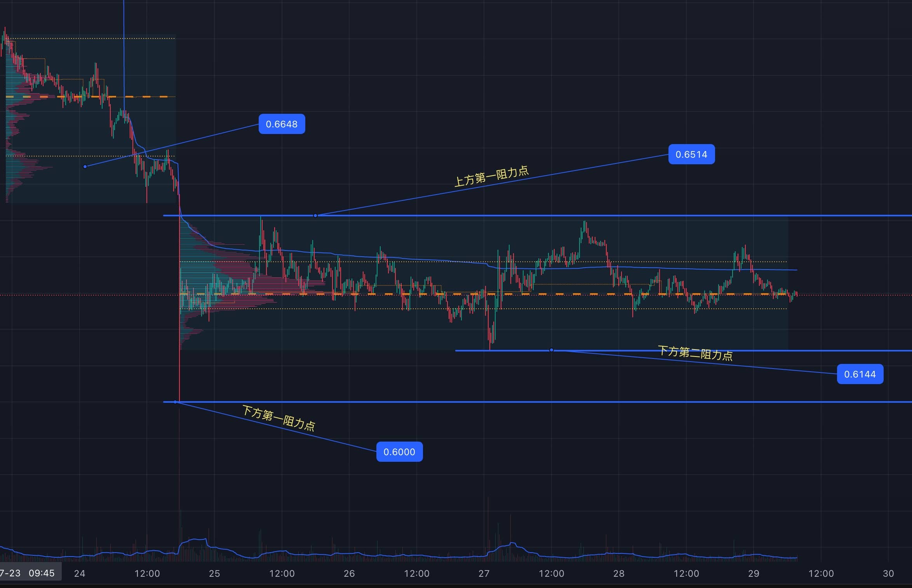Click date 27 on the time axis
Screen dimensions: 912x588
point(484,574)
